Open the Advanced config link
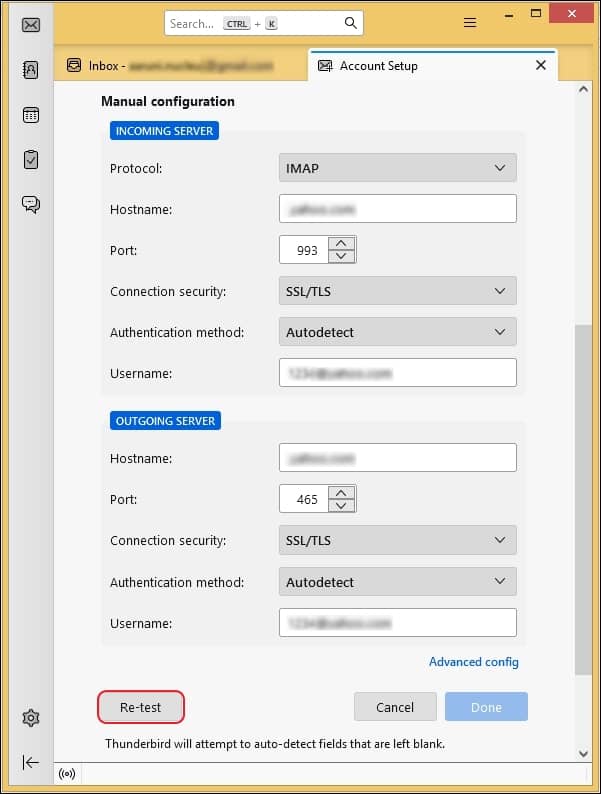The width and height of the screenshot is (601, 794). pos(473,662)
